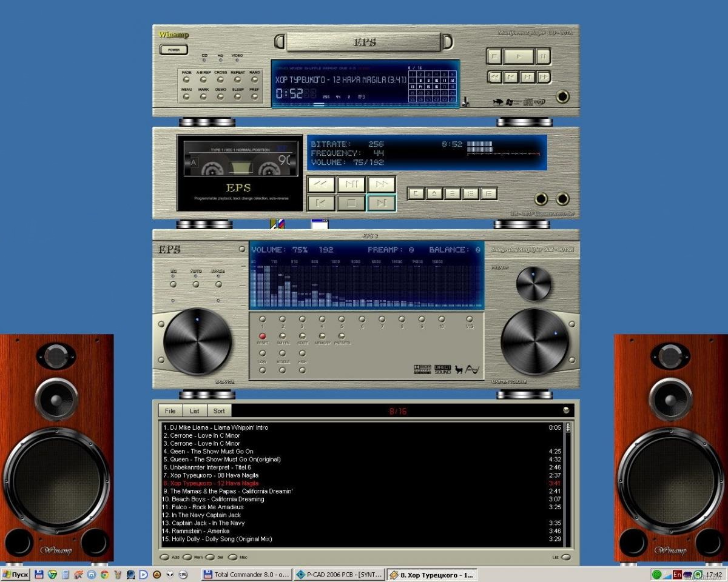Viewport: 728px width, 582px height.
Task: Click play/pause button on cassette deck
Action: point(351,184)
